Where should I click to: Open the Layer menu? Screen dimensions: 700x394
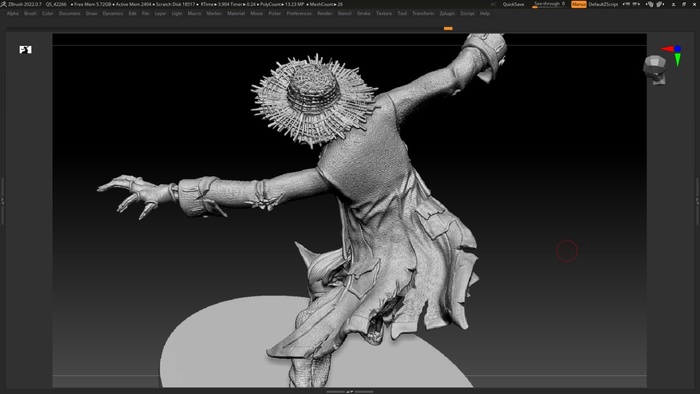(160, 13)
